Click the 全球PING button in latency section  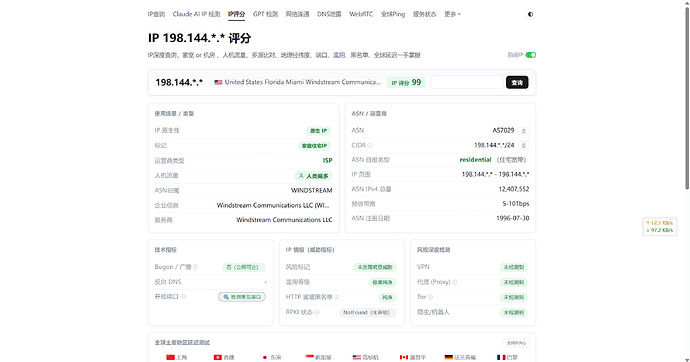pyautogui.click(x=517, y=343)
